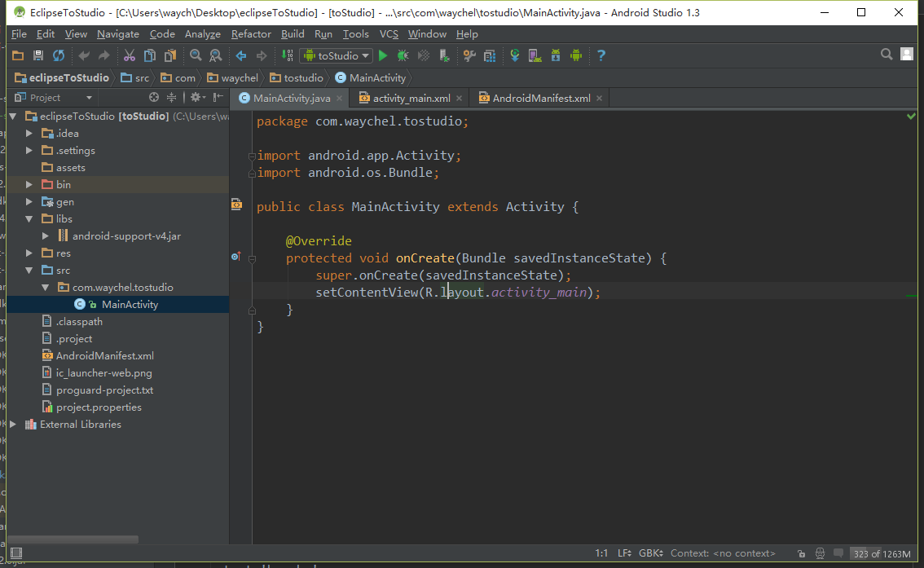The width and height of the screenshot is (924, 568).
Task: Click the GBK encoding selector in status bar
Action: click(x=650, y=553)
